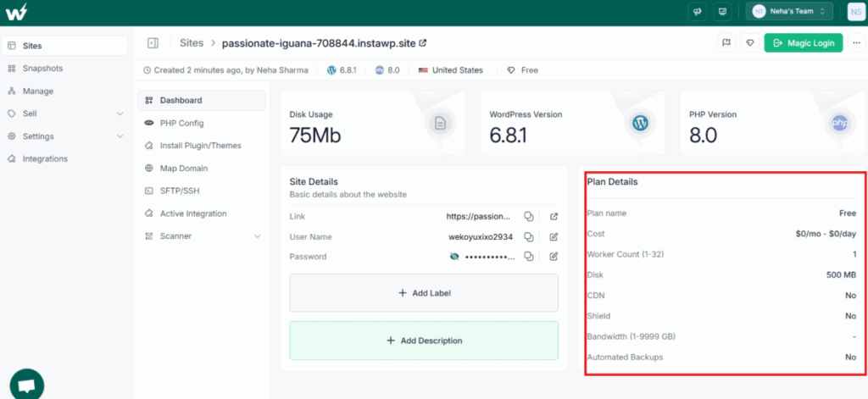Open the NS user avatar menu
This screenshot has height=399, width=868.
(x=856, y=12)
